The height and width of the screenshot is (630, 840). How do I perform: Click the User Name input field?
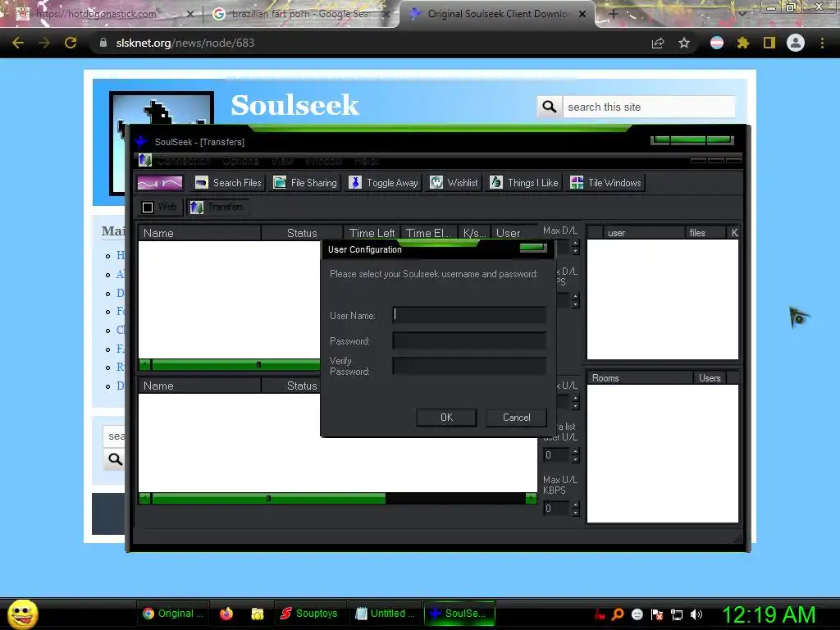pos(469,314)
